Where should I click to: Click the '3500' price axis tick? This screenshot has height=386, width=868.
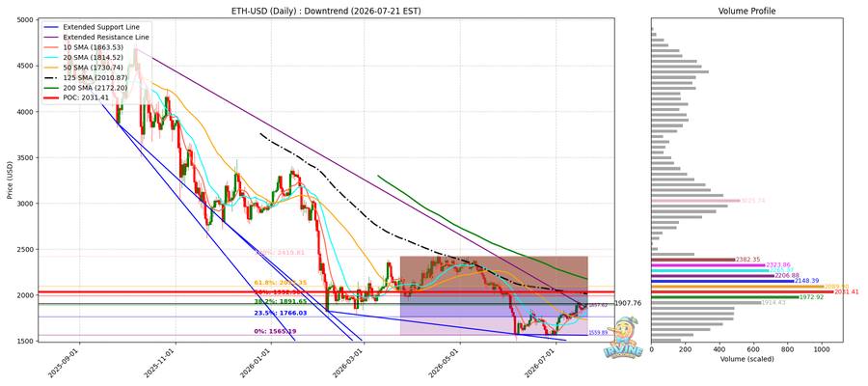[x=24, y=158]
